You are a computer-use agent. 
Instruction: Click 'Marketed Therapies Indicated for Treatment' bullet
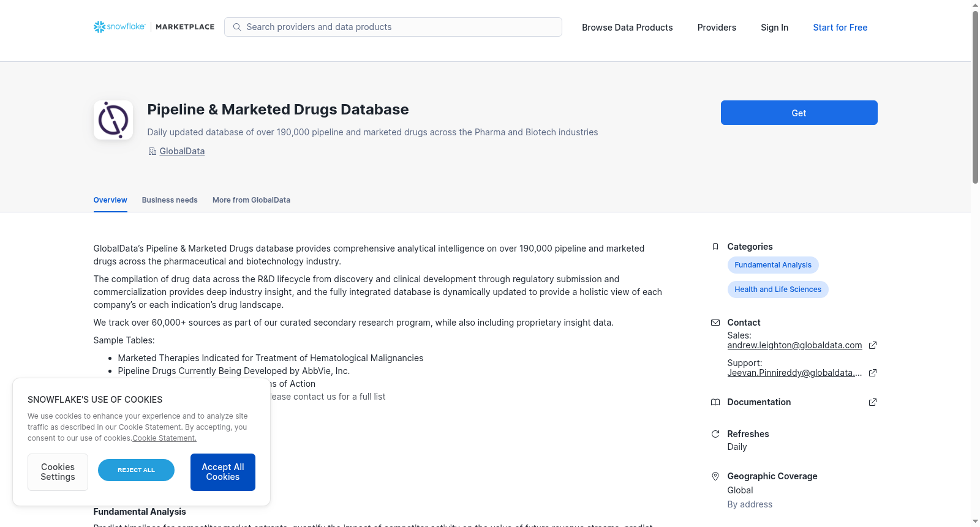(271, 358)
